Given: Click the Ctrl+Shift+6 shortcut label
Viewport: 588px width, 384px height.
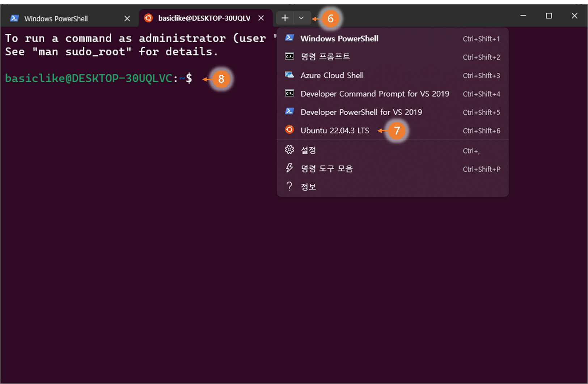Looking at the screenshot, I should 482,131.
